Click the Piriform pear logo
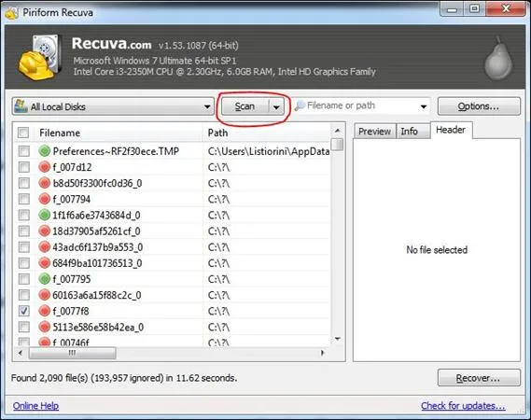Viewport: 531px width, 420px height. point(498,59)
